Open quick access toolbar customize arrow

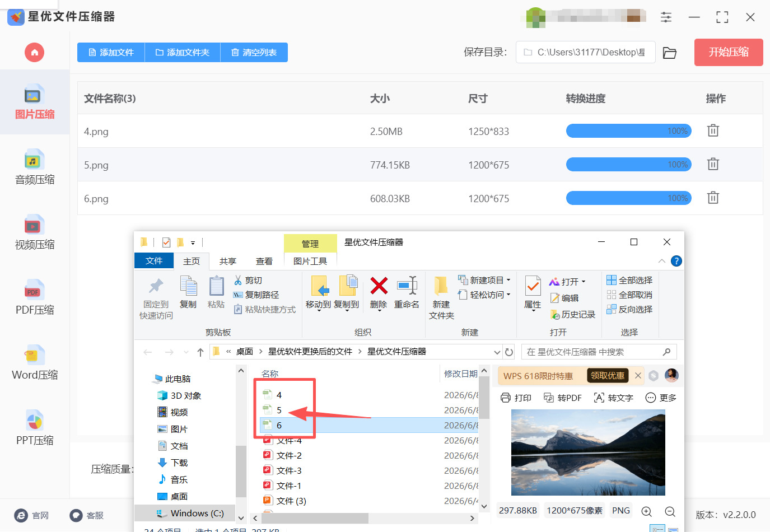coord(193,243)
